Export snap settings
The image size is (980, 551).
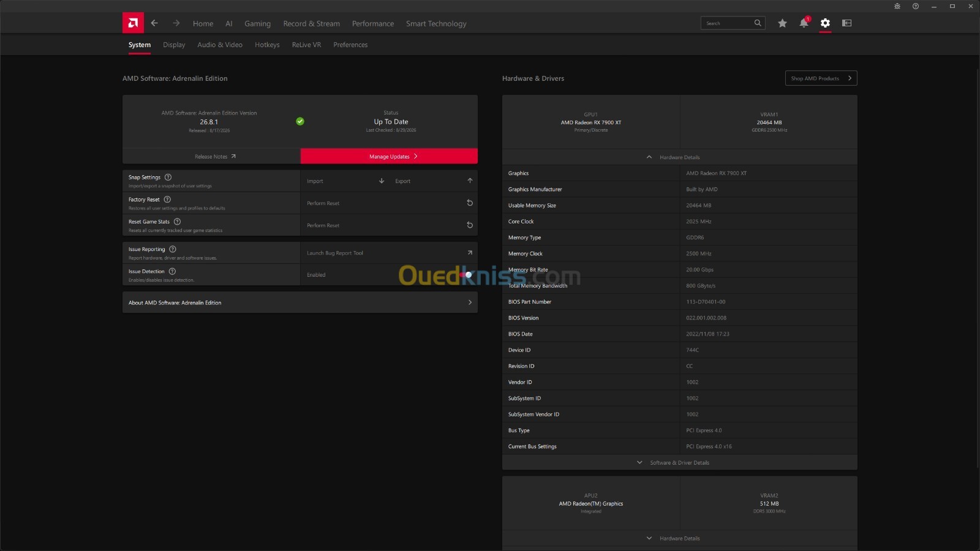[434, 181]
